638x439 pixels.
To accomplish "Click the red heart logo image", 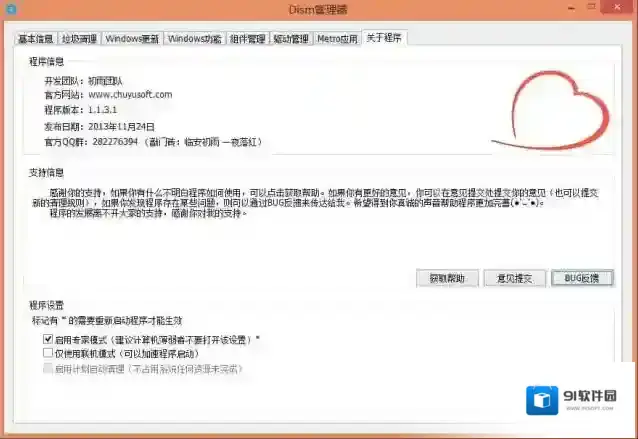I will click(552, 111).
